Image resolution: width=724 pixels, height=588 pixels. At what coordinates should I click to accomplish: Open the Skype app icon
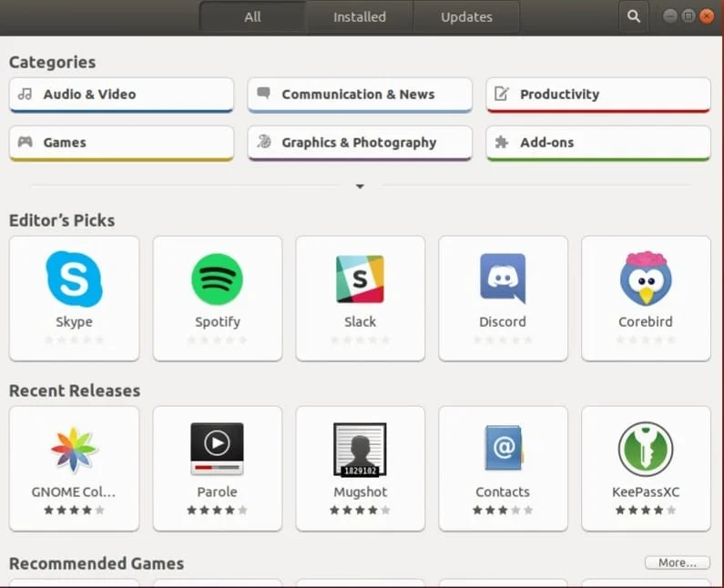(x=75, y=279)
